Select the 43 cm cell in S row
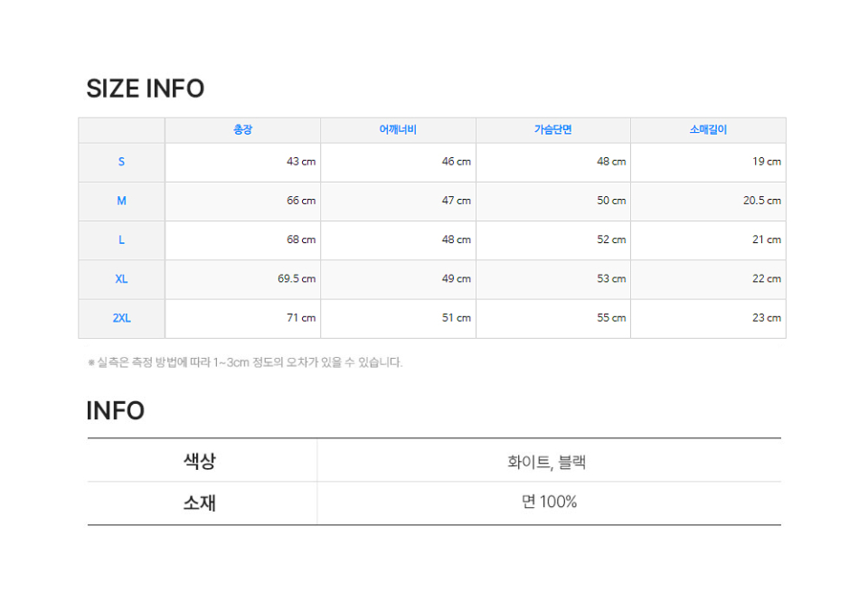 301,162
